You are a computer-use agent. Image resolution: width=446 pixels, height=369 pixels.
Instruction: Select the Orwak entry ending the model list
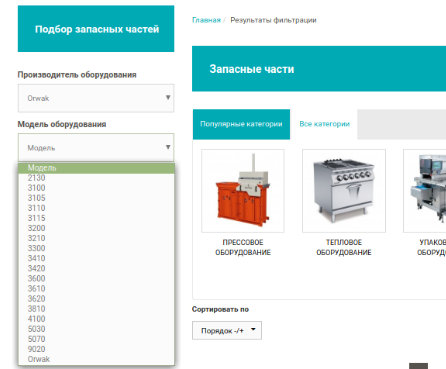tap(96, 359)
